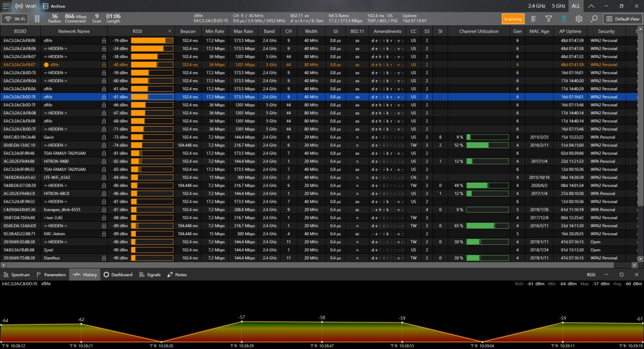
Task: Toggle the 5 GHz band filter
Action: pos(558,6)
